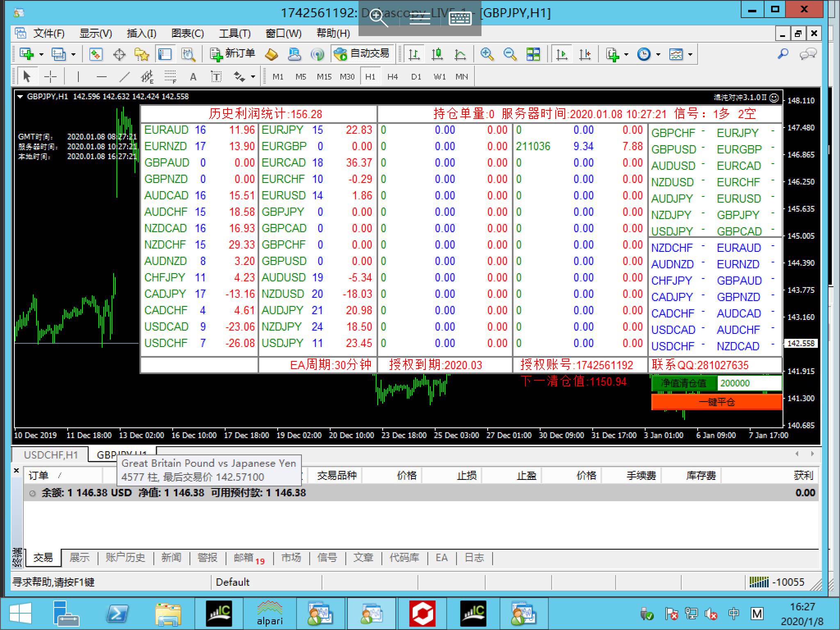The width and height of the screenshot is (840, 630).
Task: Click the zoom in chart icon
Action: 487,54
